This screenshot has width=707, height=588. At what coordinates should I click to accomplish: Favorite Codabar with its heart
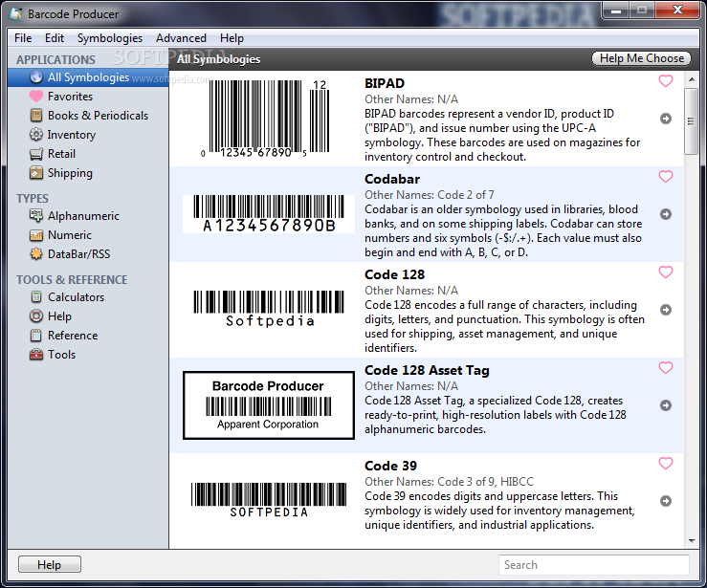click(666, 177)
